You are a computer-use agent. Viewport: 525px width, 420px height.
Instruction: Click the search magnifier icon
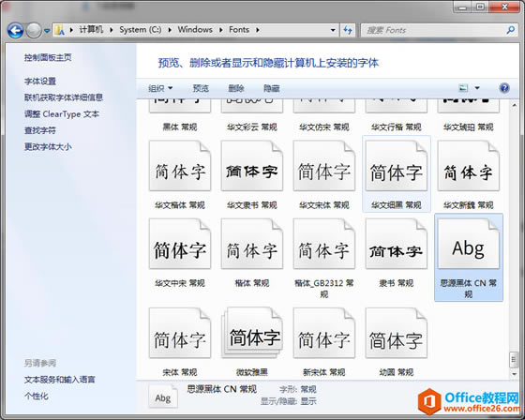tap(510, 30)
